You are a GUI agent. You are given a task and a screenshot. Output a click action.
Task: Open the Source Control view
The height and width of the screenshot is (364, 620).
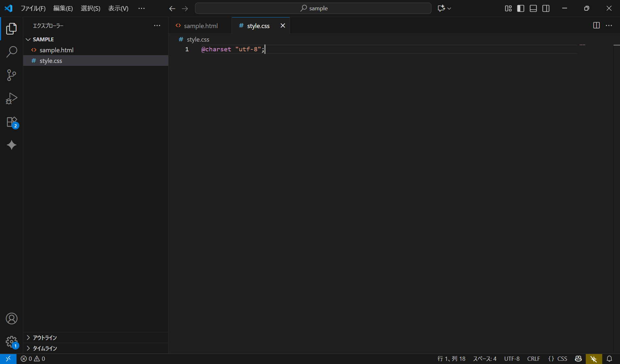pyautogui.click(x=12, y=75)
